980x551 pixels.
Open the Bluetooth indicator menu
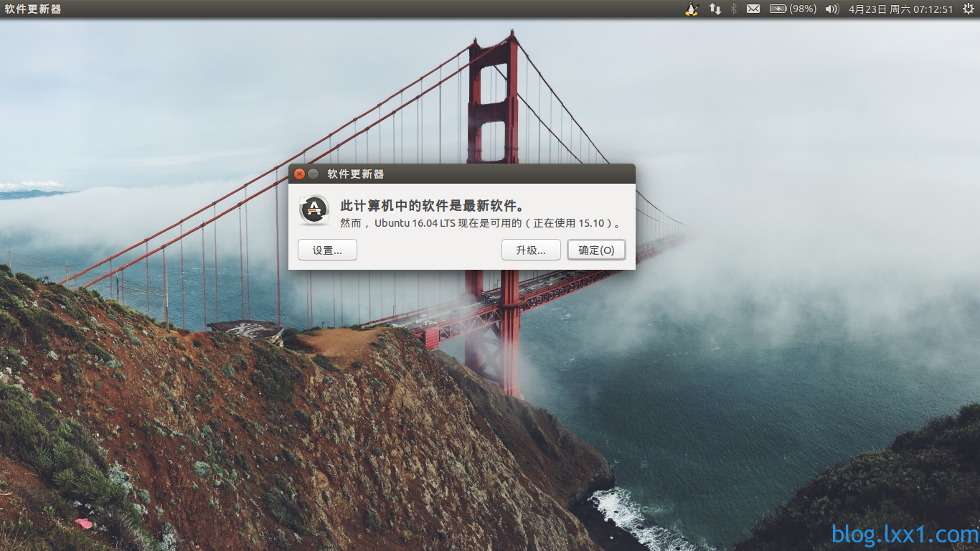click(x=733, y=9)
